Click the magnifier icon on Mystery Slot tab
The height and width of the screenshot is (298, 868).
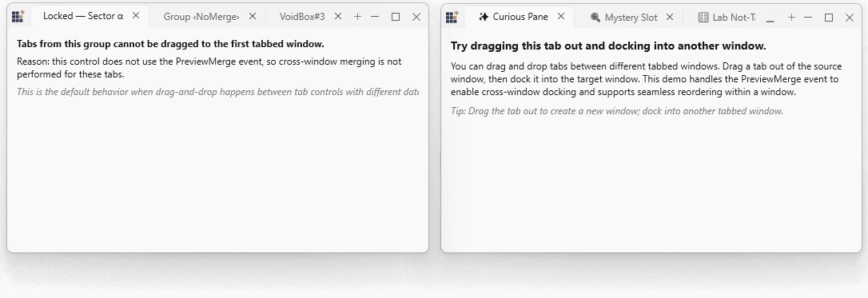(x=595, y=17)
